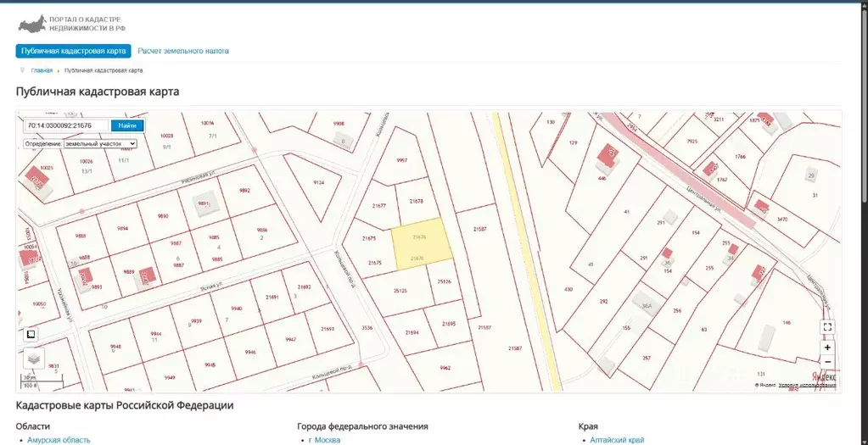Screen dimensions: 868x445
Task: Click parcel label 9940 on the map
Action: 237,309
